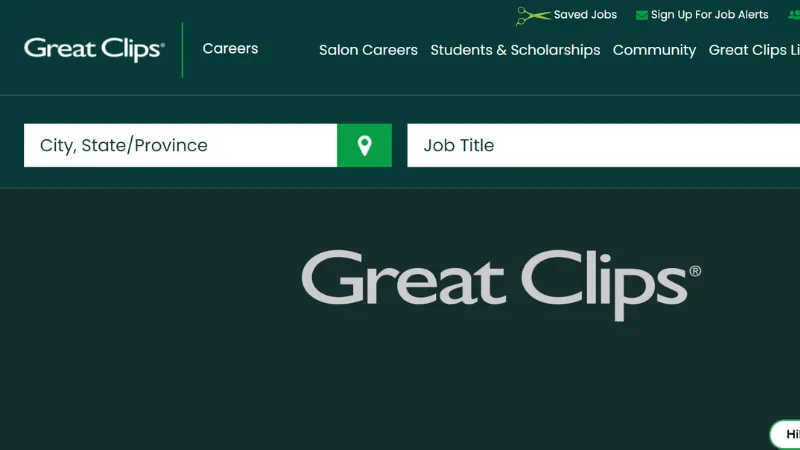The image size is (800, 450).
Task: Select Sign Up For Job Alerts
Action: 709,15
